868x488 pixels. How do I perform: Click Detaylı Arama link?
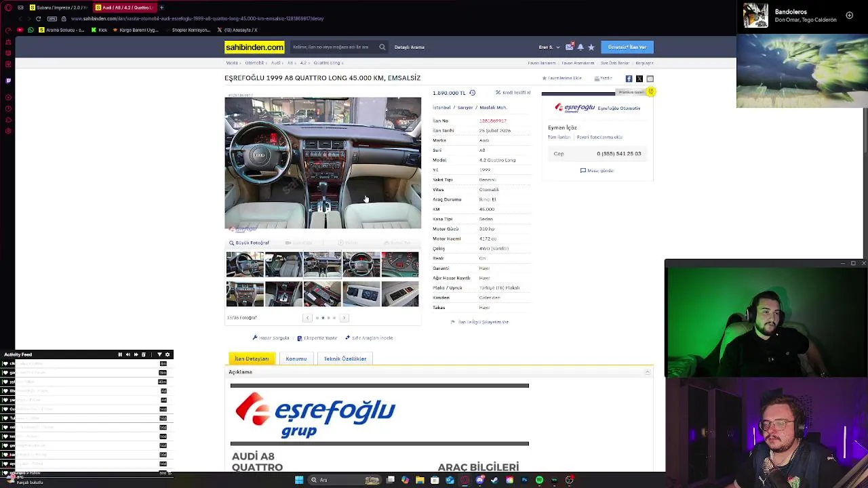click(x=409, y=47)
